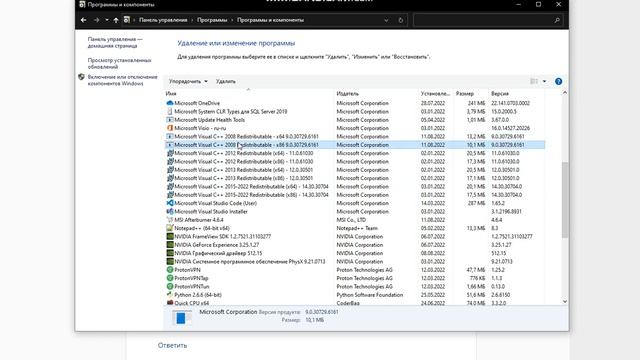The image size is (640, 360).
Task: Click the details pane program thumbnail
Action: 181,317
